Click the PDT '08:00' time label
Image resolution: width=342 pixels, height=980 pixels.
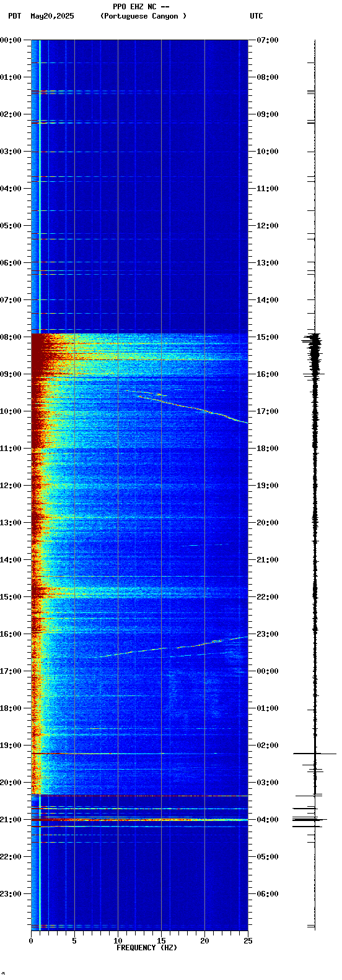11,337
